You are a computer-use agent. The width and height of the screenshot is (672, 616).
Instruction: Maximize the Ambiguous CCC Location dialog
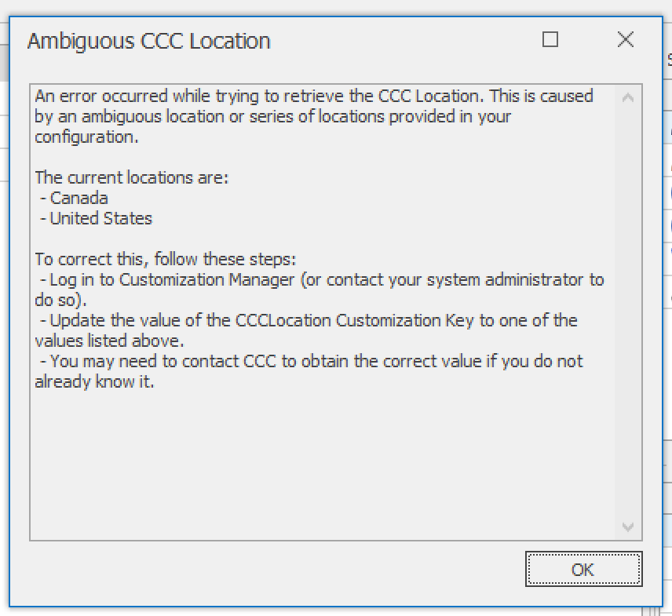point(550,39)
